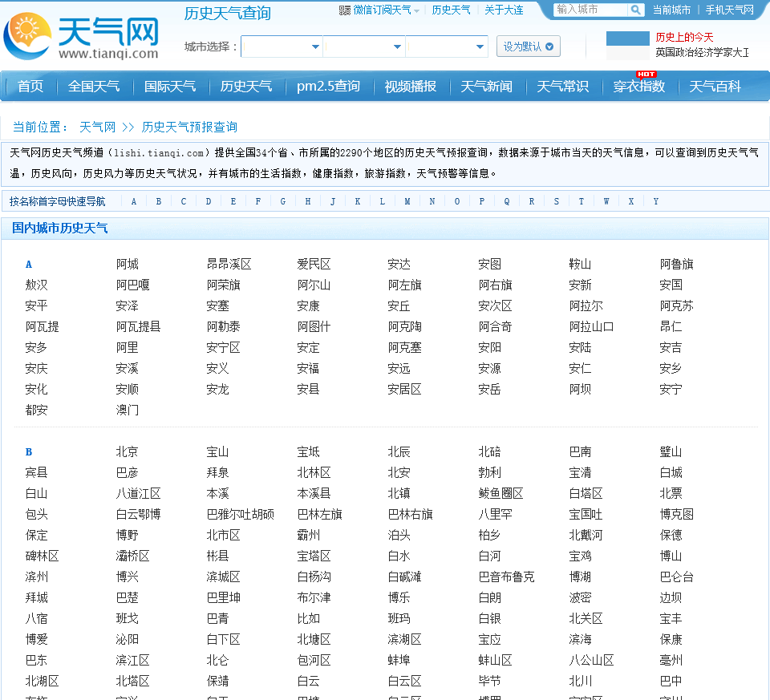Jump to letter Y in quick navigation
Image resolution: width=770 pixels, height=700 pixels.
(x=655, y=201)
